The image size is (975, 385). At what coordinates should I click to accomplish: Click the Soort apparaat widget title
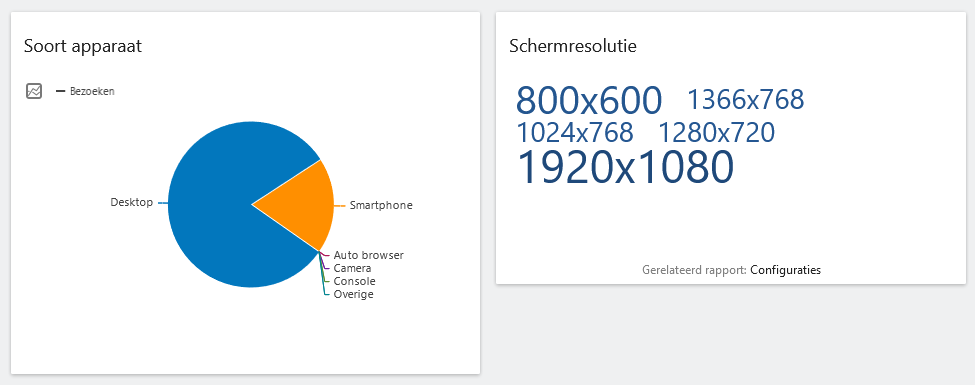tap(83, 46)
